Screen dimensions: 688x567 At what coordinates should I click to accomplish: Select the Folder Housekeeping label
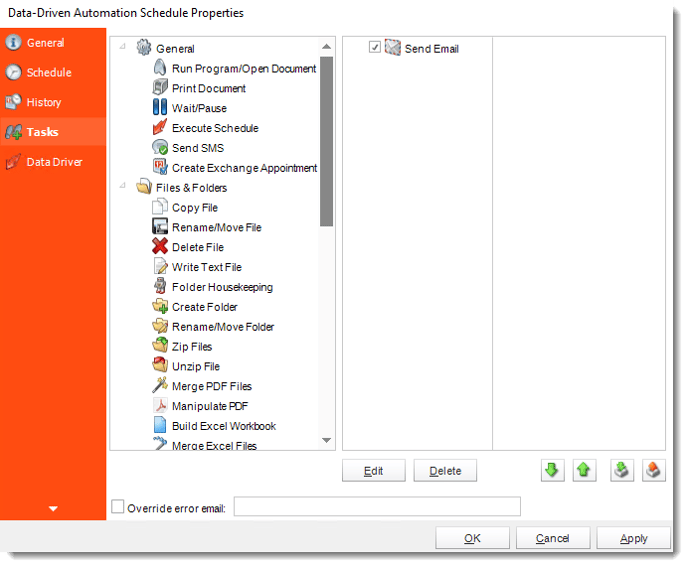[x=222, y=287]
